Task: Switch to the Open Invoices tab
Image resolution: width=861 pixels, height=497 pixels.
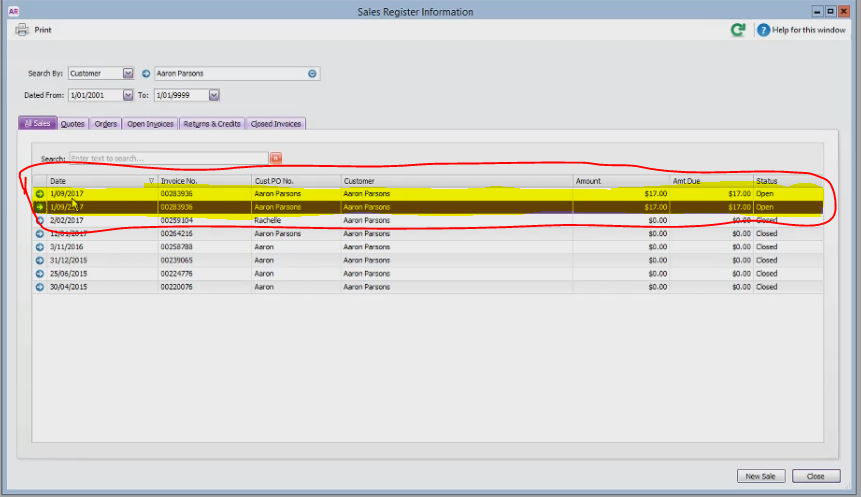Action: coord(150,124)
